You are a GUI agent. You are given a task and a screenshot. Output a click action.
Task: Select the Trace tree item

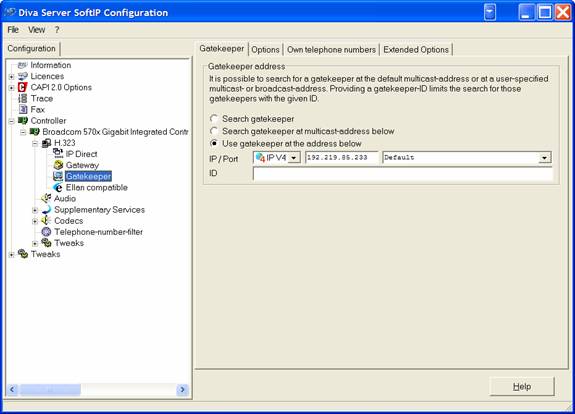[x=41, y=98]
